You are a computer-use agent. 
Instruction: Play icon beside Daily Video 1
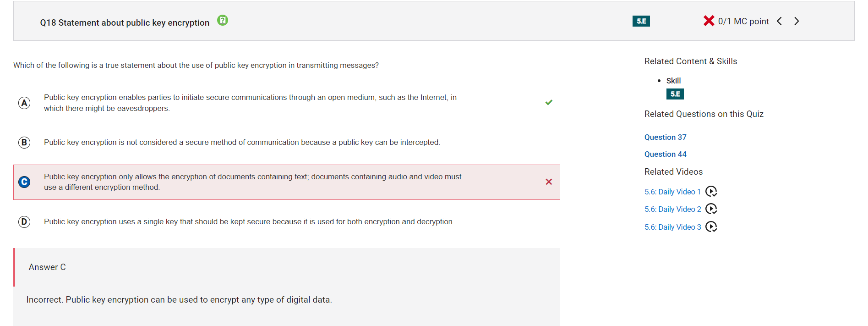pyautogui.click(x=711, y=191)
